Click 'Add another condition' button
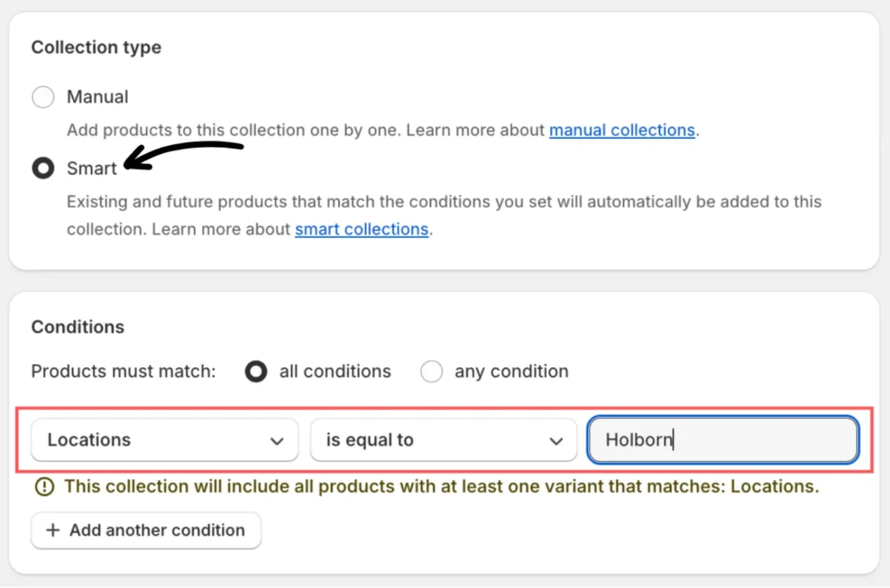 [x=146, y=530]
